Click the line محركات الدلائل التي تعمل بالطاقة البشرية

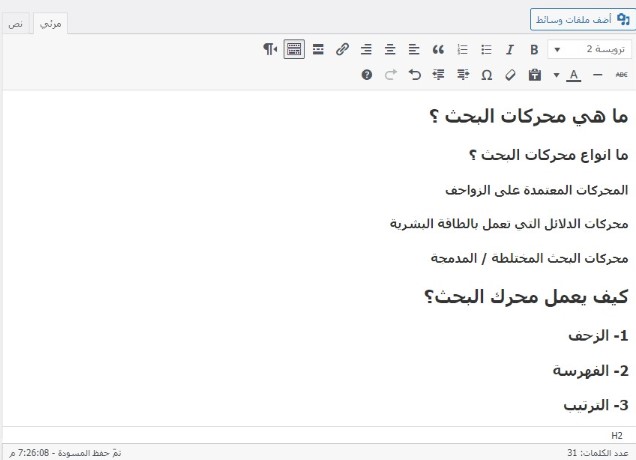coord(509,224)
